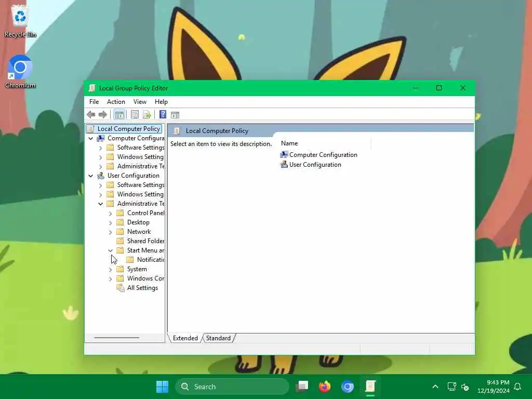
Task: Click the Desktop folder icon in tree
Action: pyautogui.click(x=120, y=222)
